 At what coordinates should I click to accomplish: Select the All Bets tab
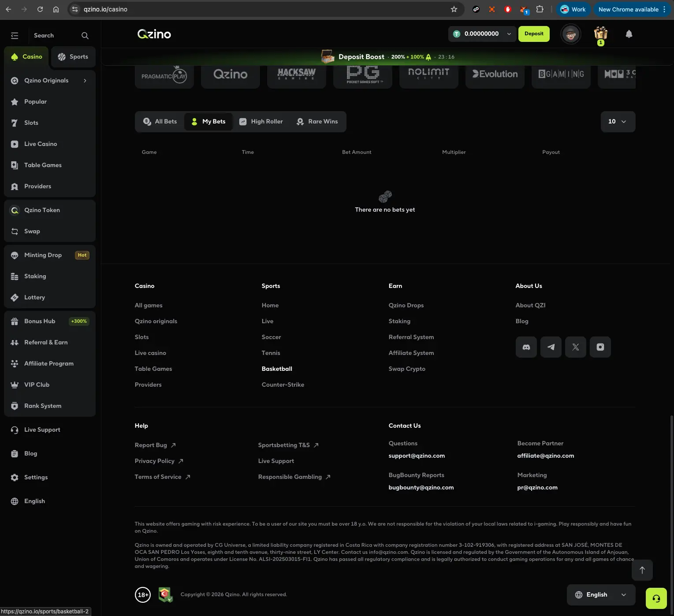pos(160,122)
